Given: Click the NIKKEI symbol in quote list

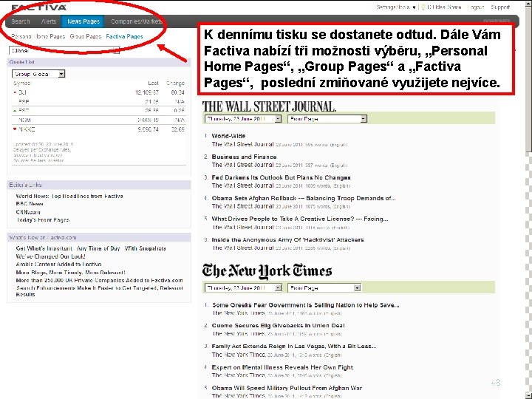Looking at the screenshot, I should (x=27, y=129).
